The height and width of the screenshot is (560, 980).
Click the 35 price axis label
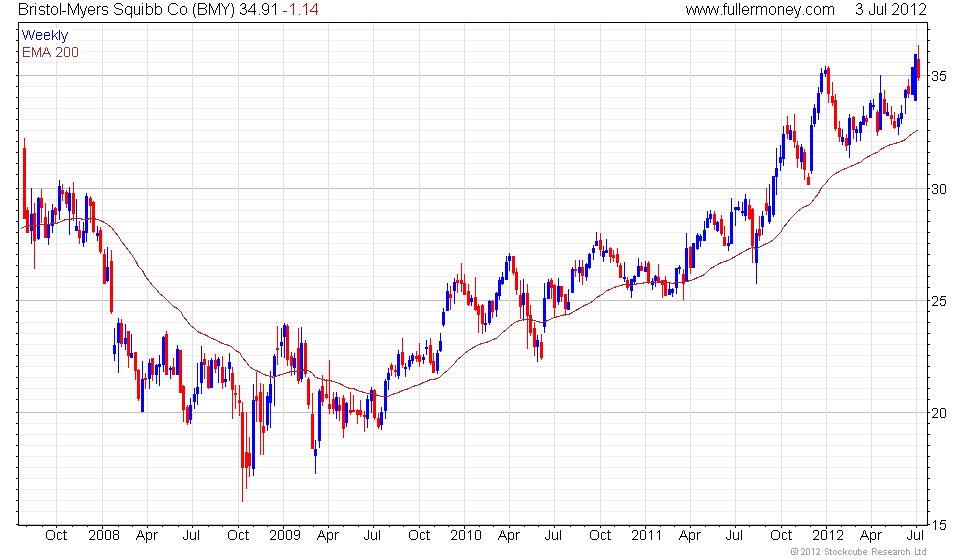pos(939,76)
